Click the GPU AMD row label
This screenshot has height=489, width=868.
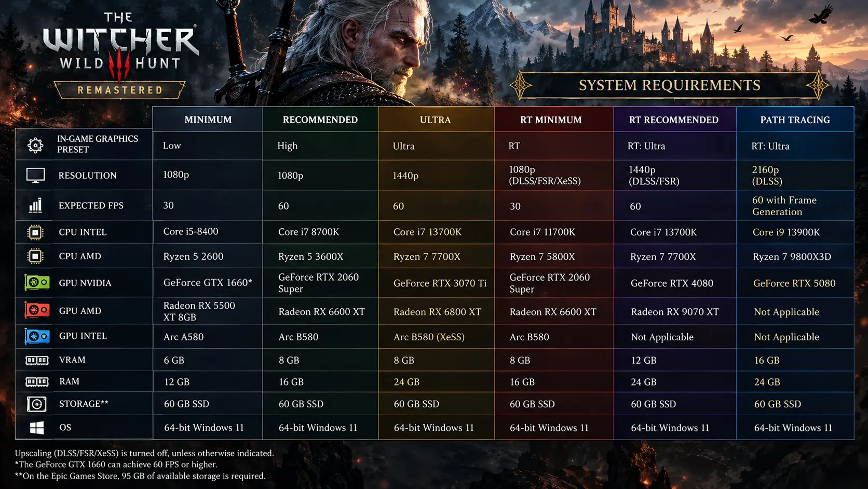click(80, 311)
